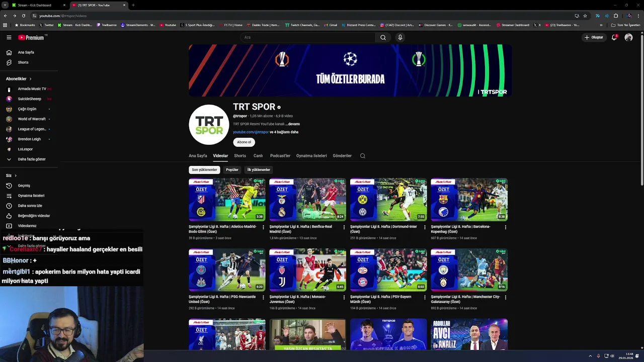Click the search magnifier button
Screen dimensions: 644x362
click(x=383, y=37)
